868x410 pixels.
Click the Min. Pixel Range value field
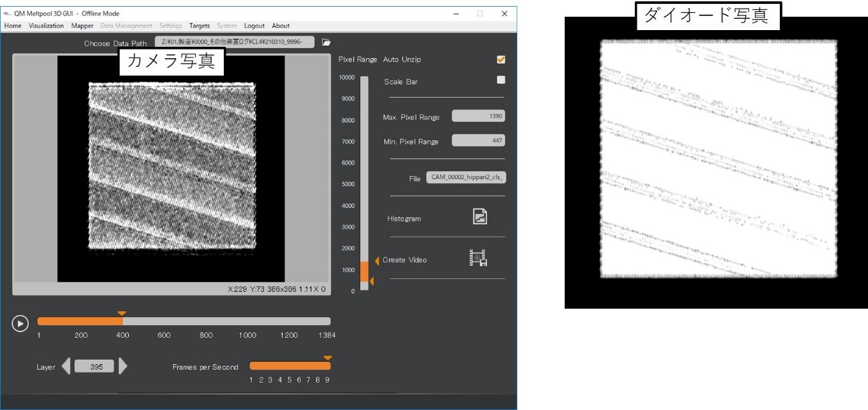[478, 140]
